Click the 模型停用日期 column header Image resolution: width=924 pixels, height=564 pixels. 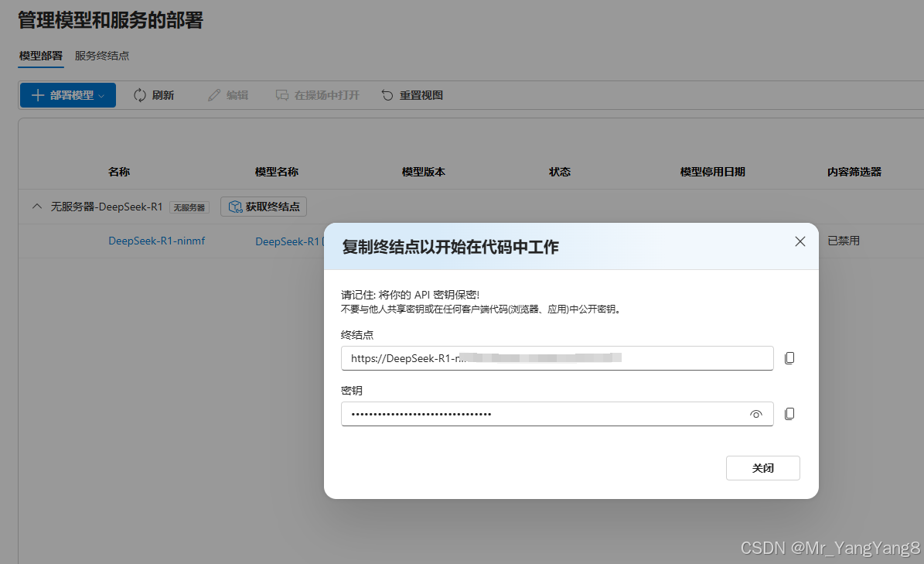(x=712, y=172)
